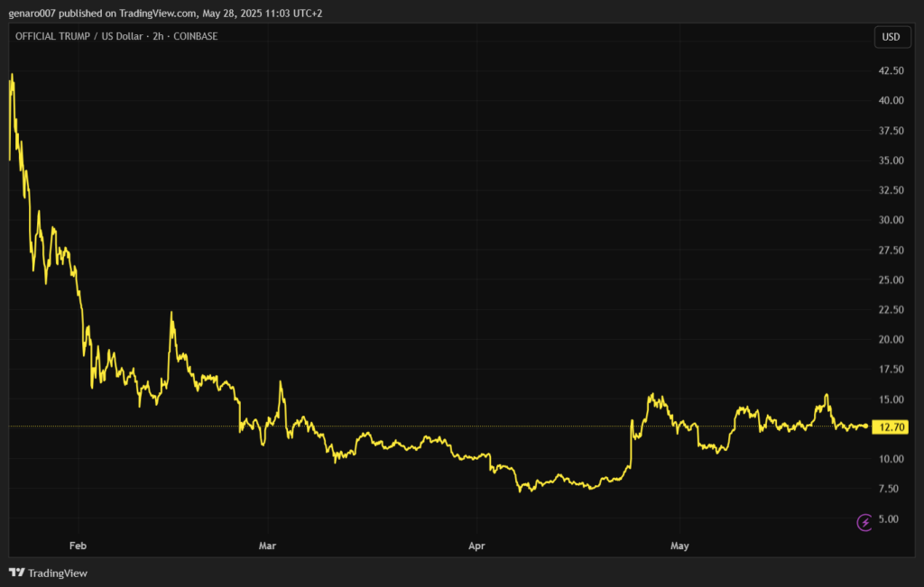
Task: Click the May label on time axis
Action: point(679,546)
